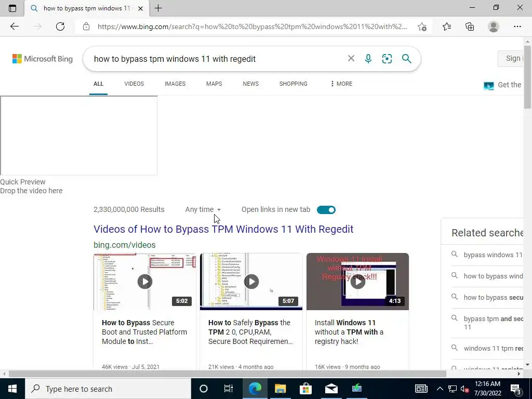Open network status in system tray
The height and width of the screenshot is (399, 532).
coord(453,389)
